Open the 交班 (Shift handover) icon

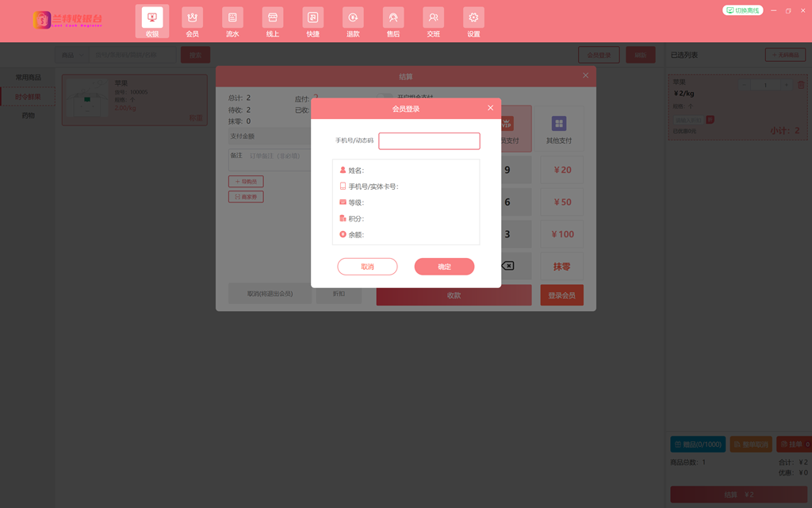coord(433,18)
